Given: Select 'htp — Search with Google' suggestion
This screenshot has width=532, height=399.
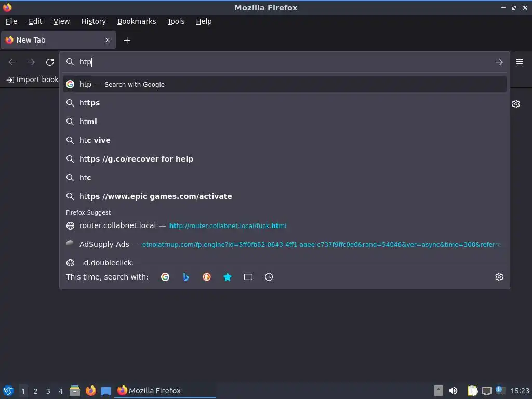Looking at the screenshot, I should (x=284, y=84).
